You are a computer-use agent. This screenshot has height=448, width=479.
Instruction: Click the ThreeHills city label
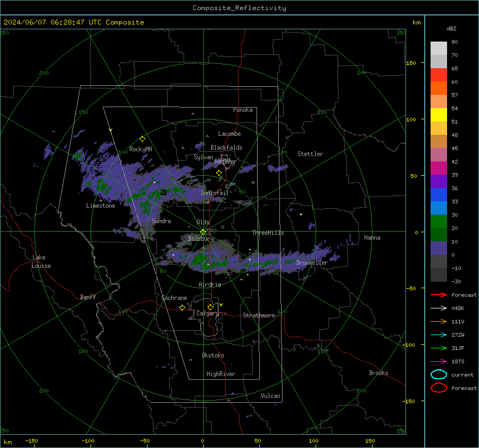click(268, 233)
